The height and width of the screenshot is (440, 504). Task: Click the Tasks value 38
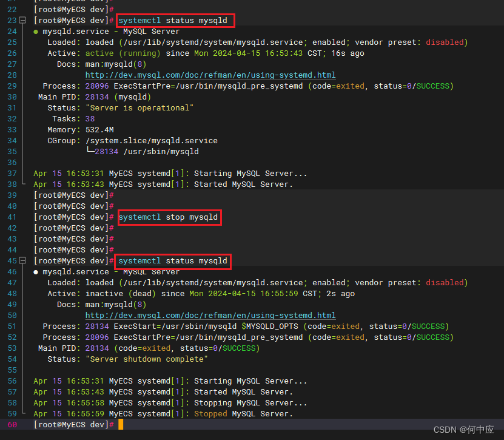coord(90,119)
